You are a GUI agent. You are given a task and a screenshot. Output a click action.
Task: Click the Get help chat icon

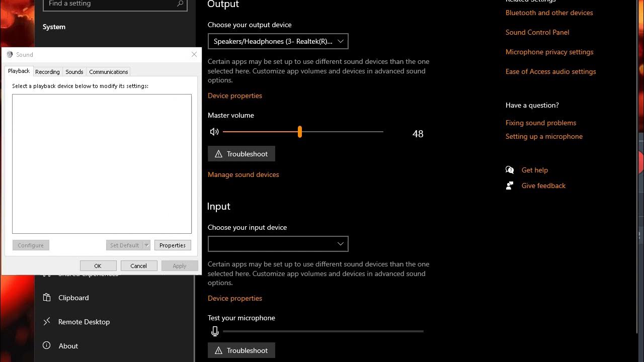510,170
